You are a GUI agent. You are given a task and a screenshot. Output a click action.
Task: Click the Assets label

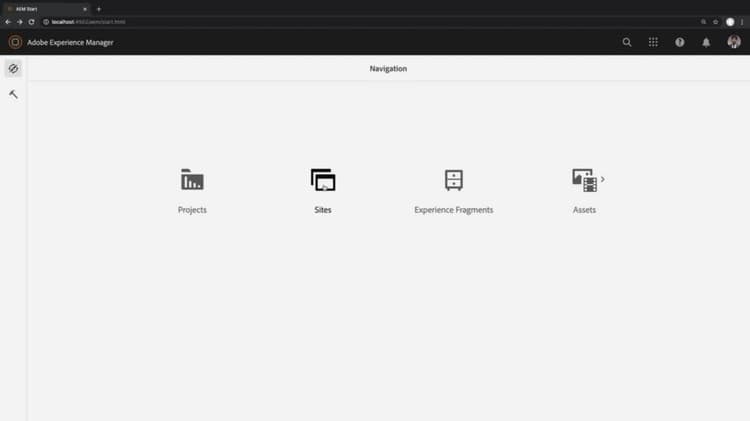[585, 210]
